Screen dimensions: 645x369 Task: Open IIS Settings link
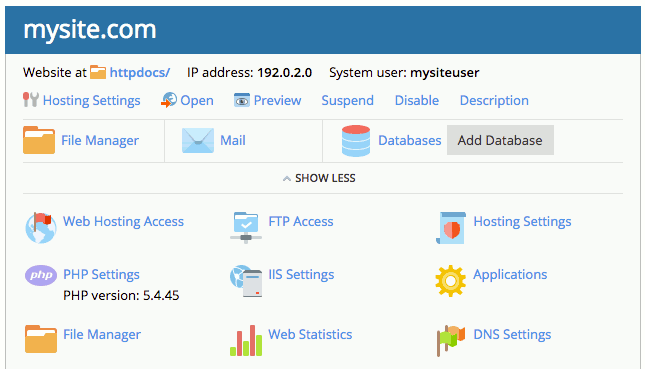pos(301,274)
